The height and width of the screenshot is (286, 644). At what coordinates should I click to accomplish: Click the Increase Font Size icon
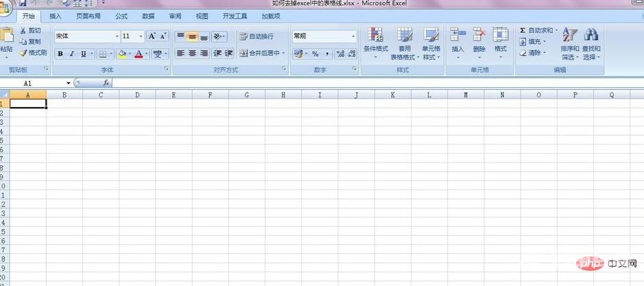(x=152, y=36)
